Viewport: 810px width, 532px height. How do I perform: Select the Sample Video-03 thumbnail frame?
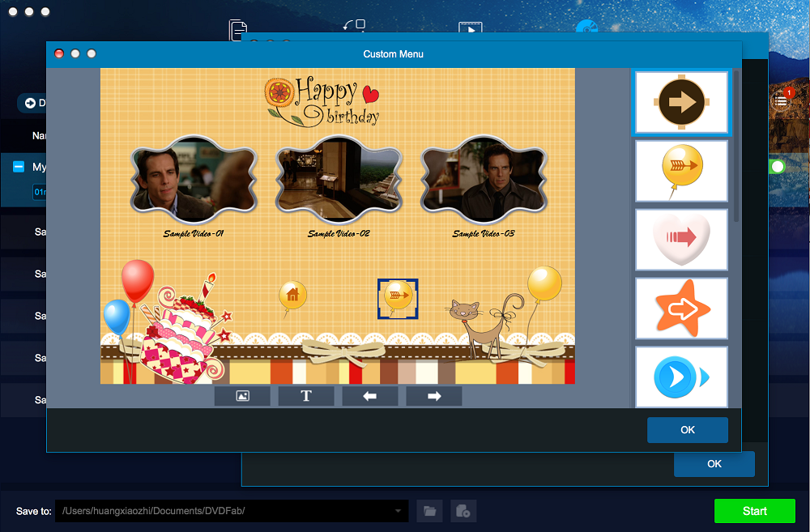[x=484, y=179]
